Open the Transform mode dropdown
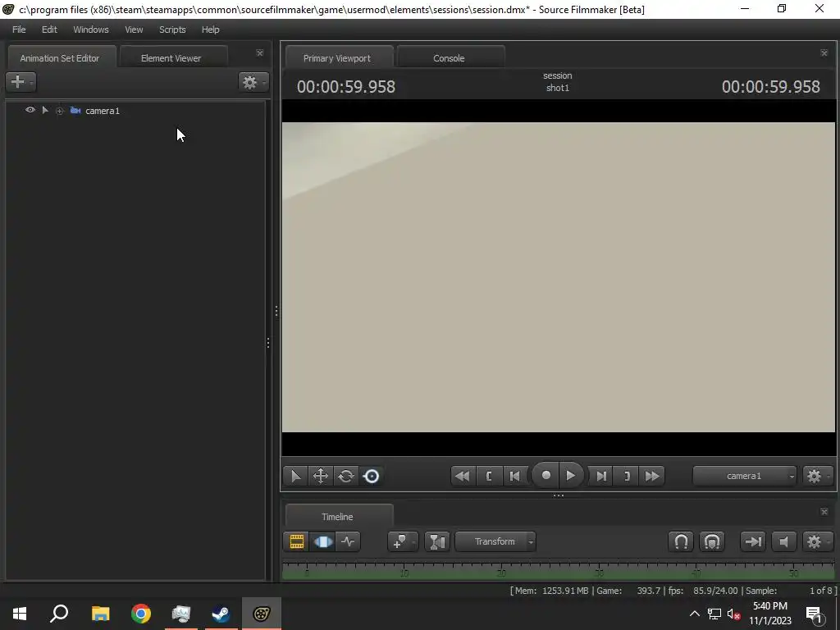Screen dimensions: 840x630 [x=495, y=541]
